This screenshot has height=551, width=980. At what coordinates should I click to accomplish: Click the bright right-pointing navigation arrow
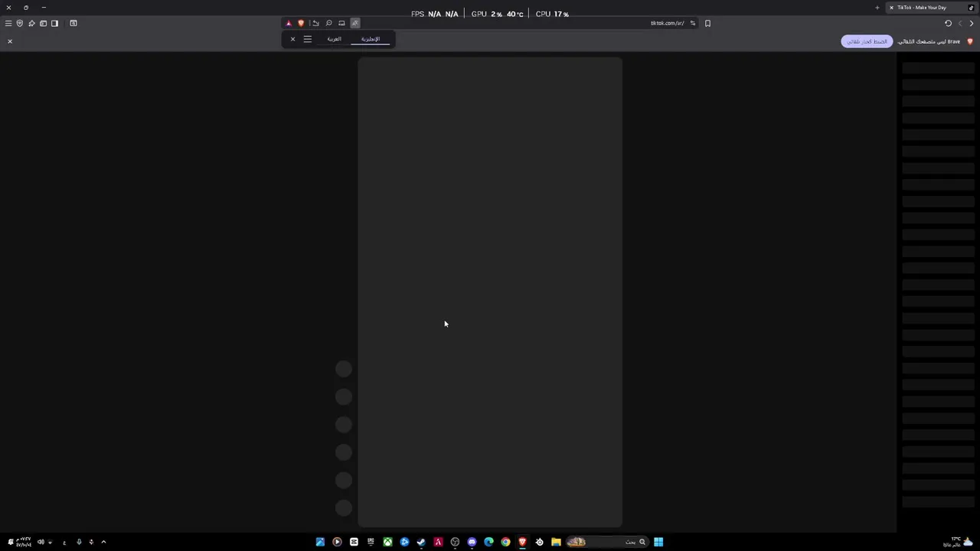pos(972,23)
